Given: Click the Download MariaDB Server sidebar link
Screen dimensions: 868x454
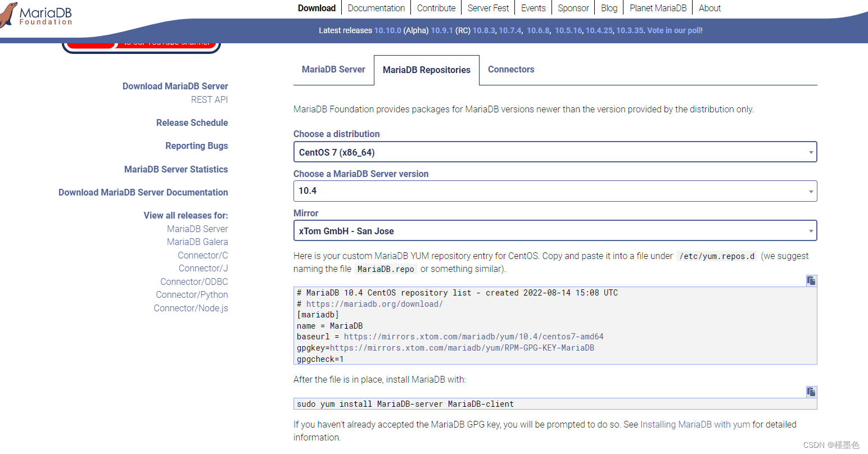Looking at the screenshot, I should (175, 86).
